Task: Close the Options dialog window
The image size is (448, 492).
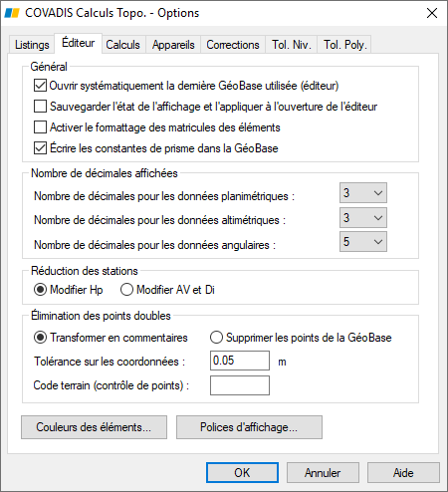Action: click(432, 13)
